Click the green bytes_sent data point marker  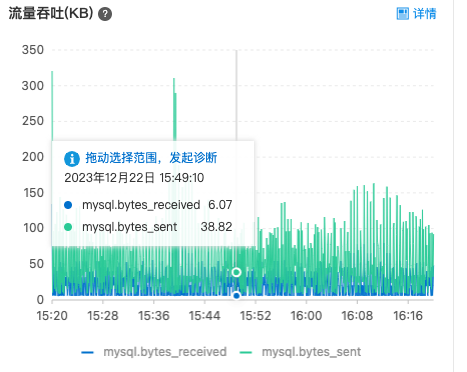point(236,272)
